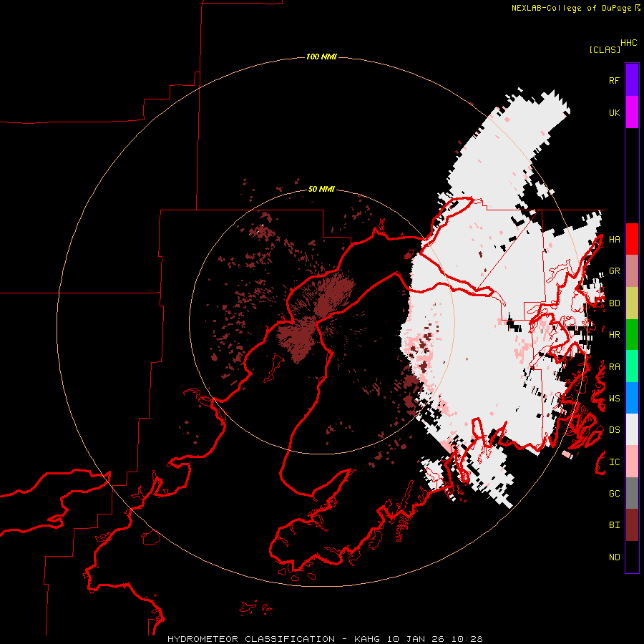
Task: Click the HHC product code label
Action: tap(629, 43)
